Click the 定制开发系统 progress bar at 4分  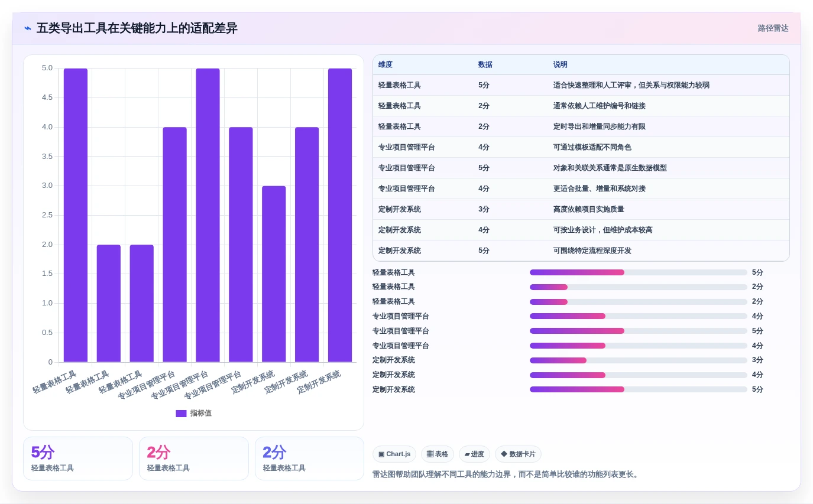point(639,375)
